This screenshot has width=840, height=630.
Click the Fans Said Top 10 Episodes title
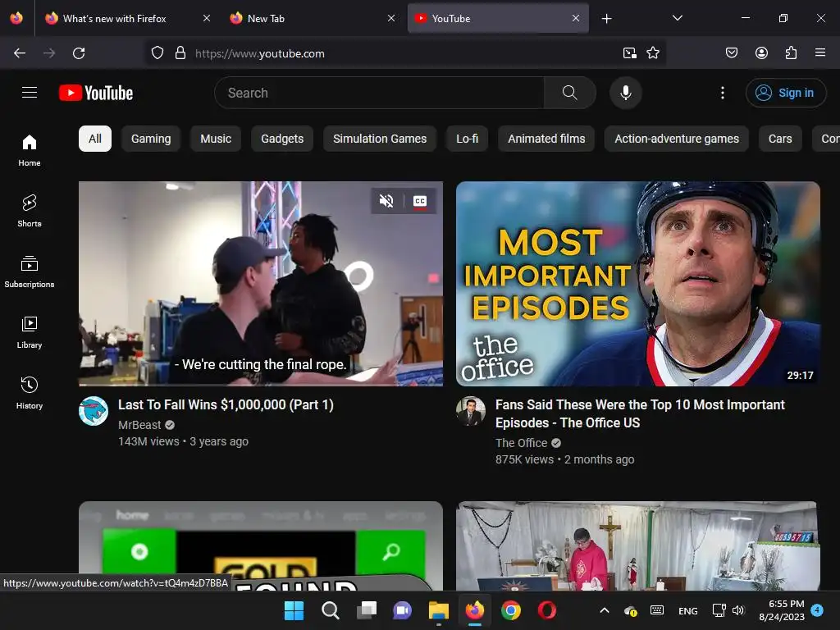tap(640, 413)
